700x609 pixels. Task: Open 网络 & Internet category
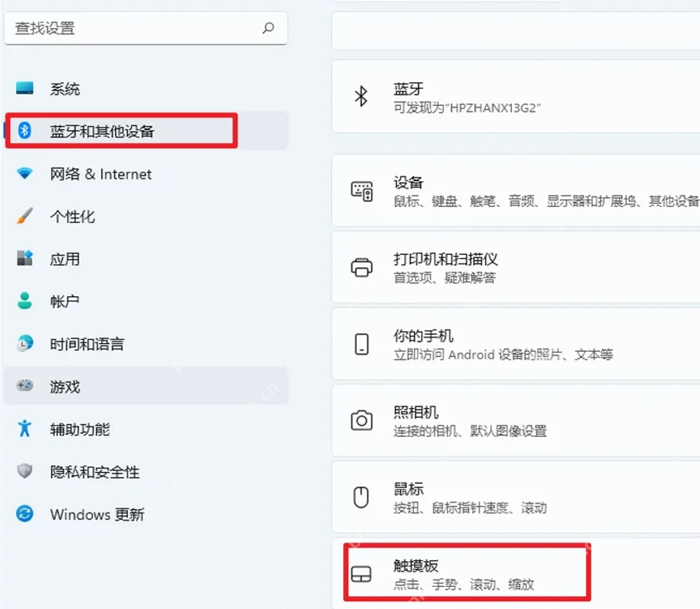[145, 174]
